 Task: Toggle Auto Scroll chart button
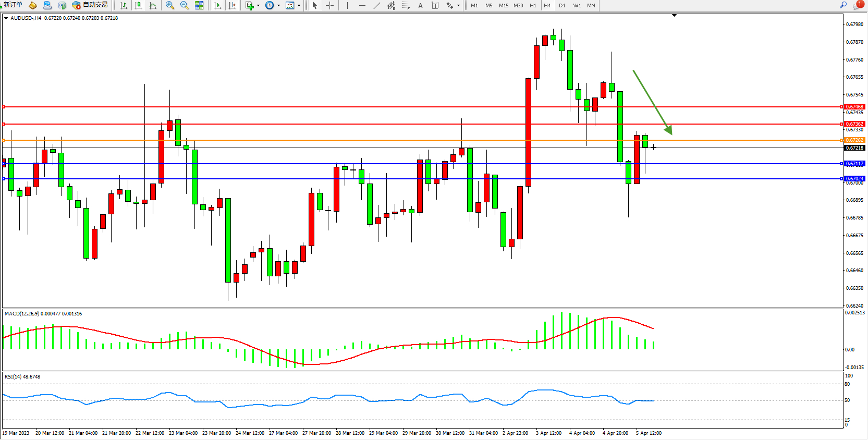click(217, 5)
